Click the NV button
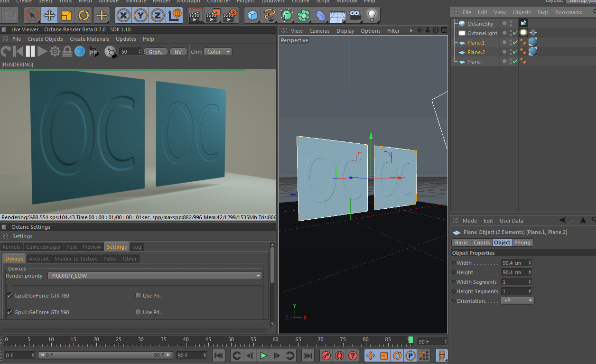This screenshot has height=364, width=596. click(178, 52)
